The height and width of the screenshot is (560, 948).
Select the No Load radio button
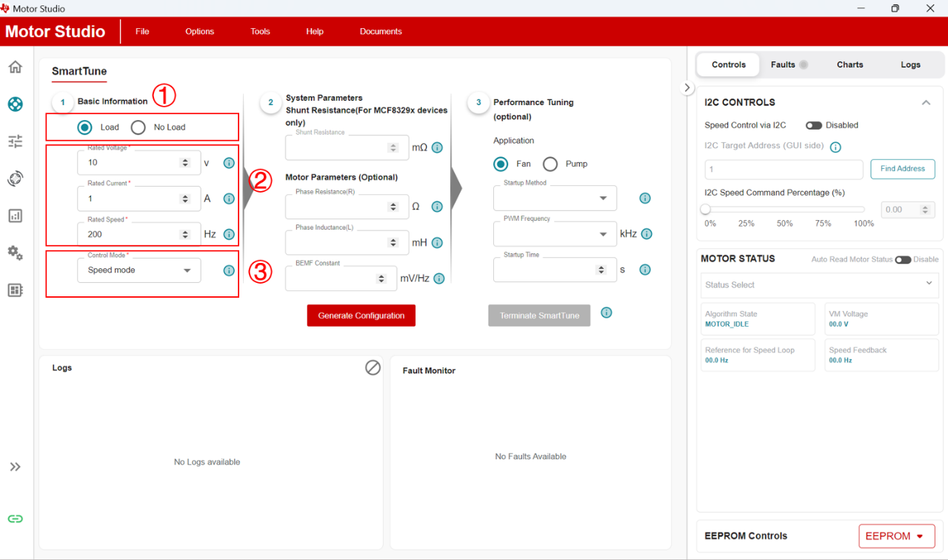point(138,127)
